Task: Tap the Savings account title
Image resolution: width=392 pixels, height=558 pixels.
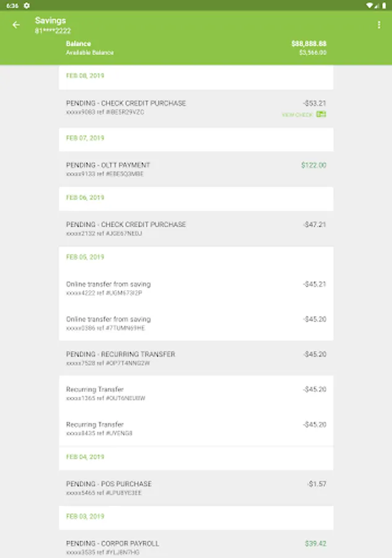Action: pyautogui.click(x=50, y=20)
